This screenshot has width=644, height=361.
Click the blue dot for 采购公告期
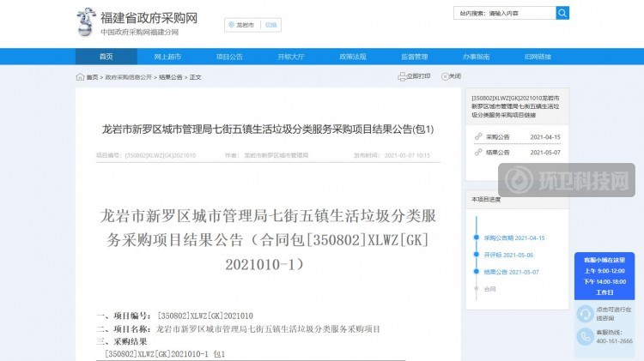[477, 238]
